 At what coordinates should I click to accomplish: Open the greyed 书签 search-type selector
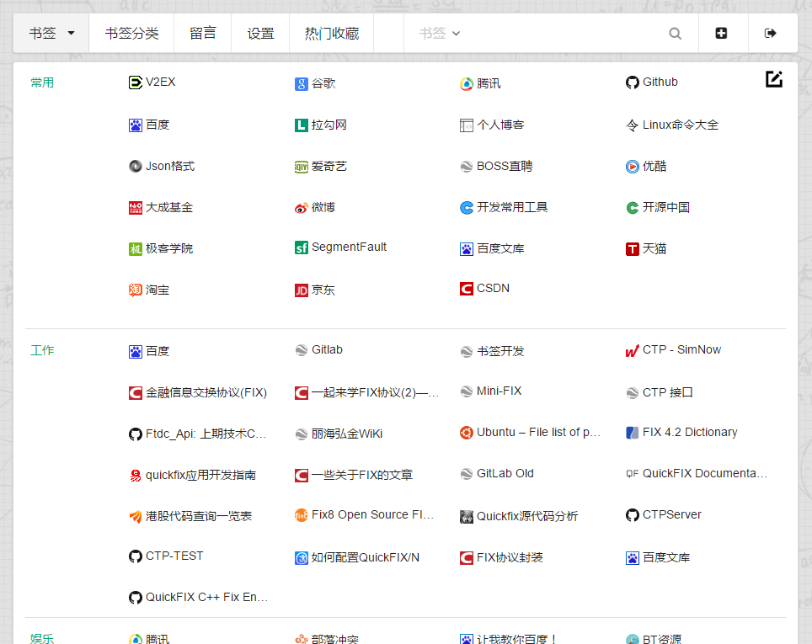440,34
